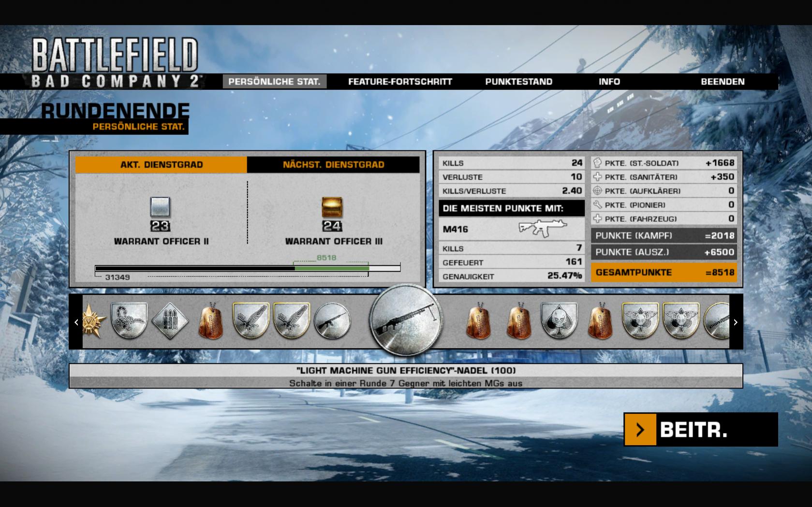Viewport: 812px width, 507px height.
Task: Click the Verluste 10 stat row
Action: (512, 177)
